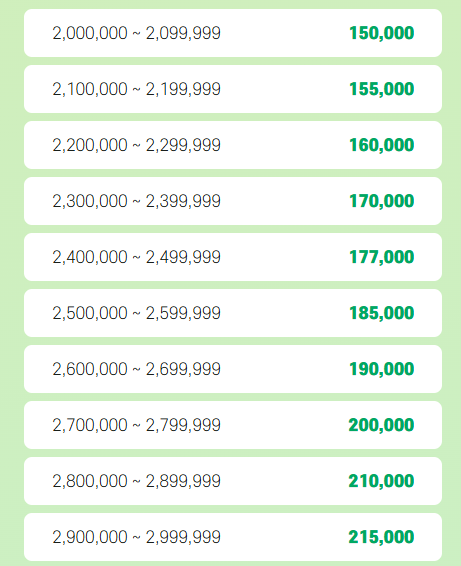Select the 2,900,000 ~ 2,999,999 range
Image resolution: width=461 pixels, height=566 pixels.
click(x=136, y=537)
